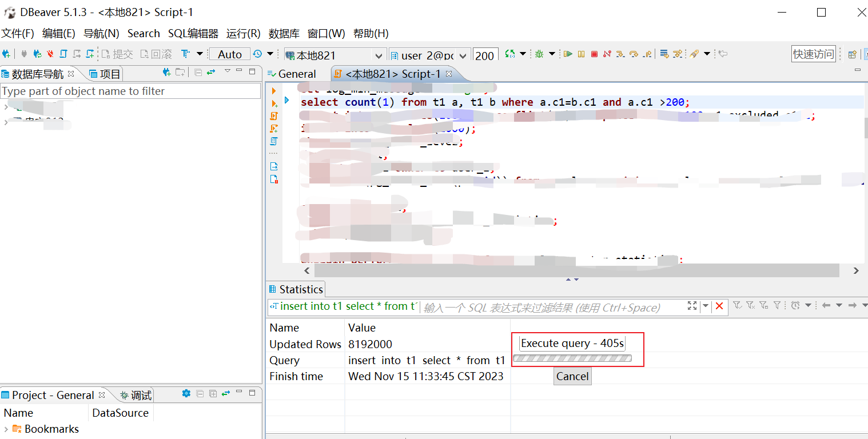
Task: Click the new connection plug icon
Action: (6, 55)
